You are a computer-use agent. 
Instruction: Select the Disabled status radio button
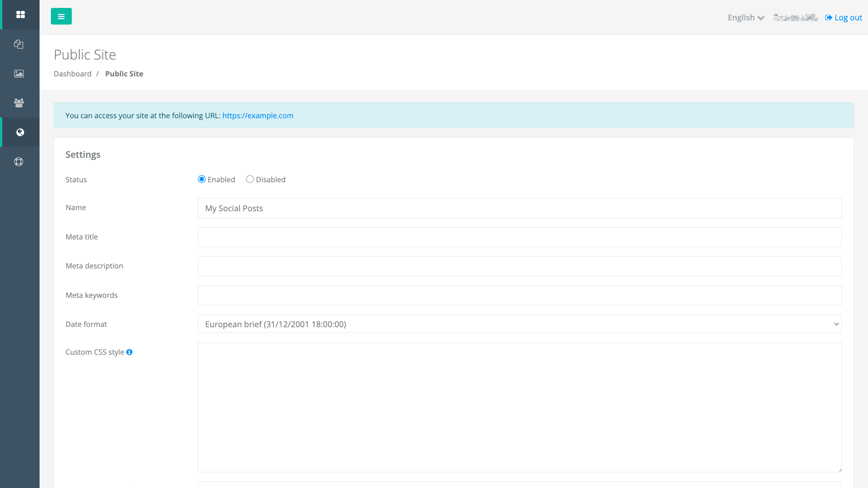tap(250, 179)
